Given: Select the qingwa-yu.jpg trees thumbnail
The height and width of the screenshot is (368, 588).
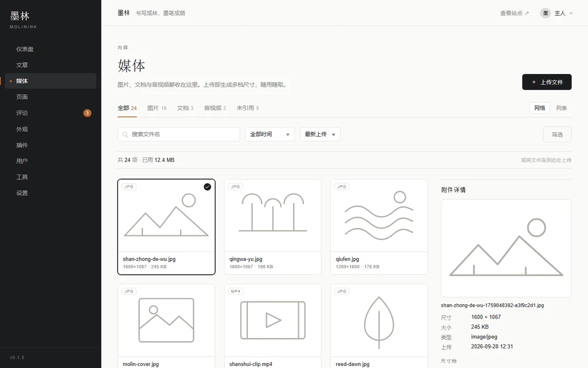Looking at the screenshot, I should click(272, 216).
